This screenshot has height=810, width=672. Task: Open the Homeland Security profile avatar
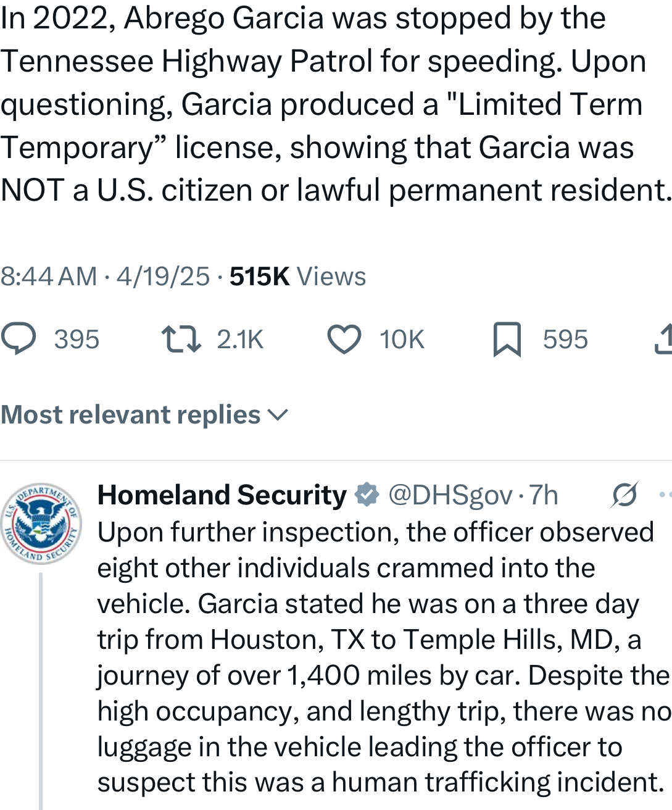[x=41, y=523]
